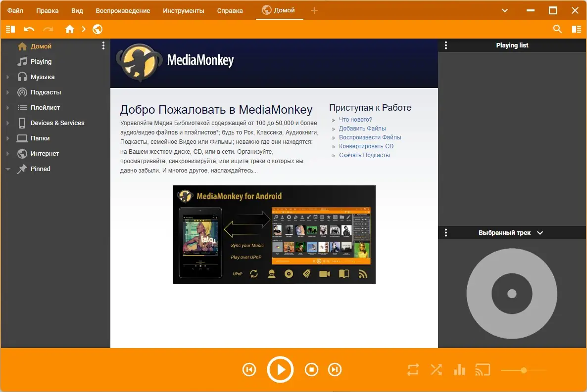
Task: Add a new tab with plus icon
Action: (314, 10)
